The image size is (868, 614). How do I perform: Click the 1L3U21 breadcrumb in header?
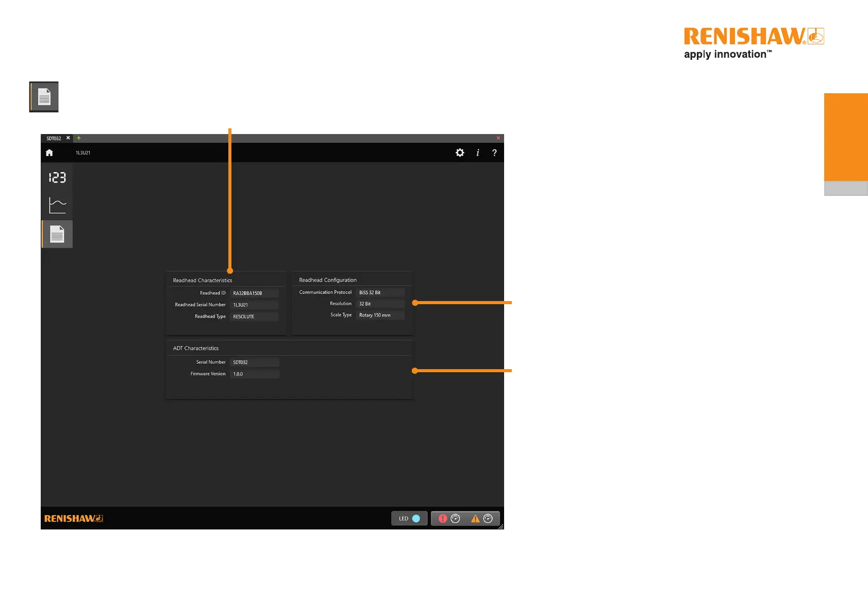83,153
